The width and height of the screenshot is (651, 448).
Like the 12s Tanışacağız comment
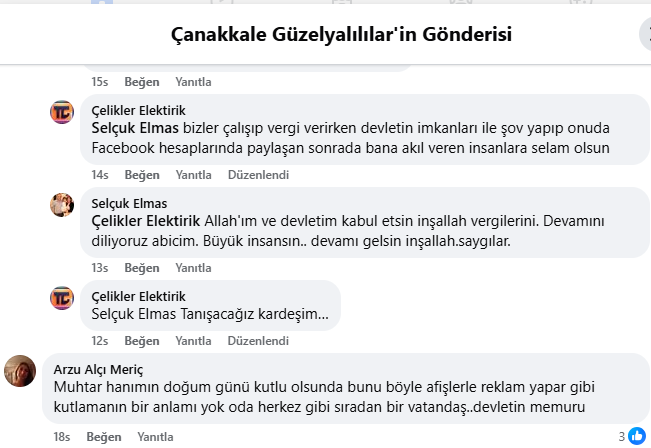(x=142, y=341)
